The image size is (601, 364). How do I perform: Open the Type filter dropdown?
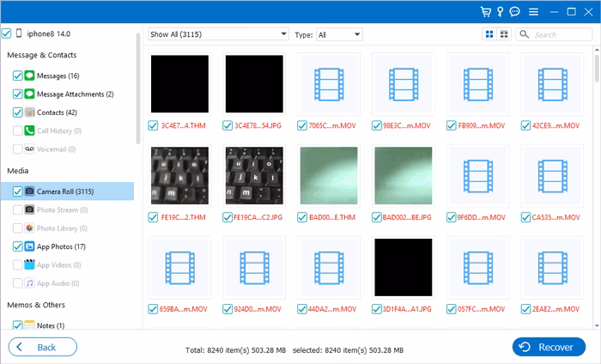coord(339,34)
